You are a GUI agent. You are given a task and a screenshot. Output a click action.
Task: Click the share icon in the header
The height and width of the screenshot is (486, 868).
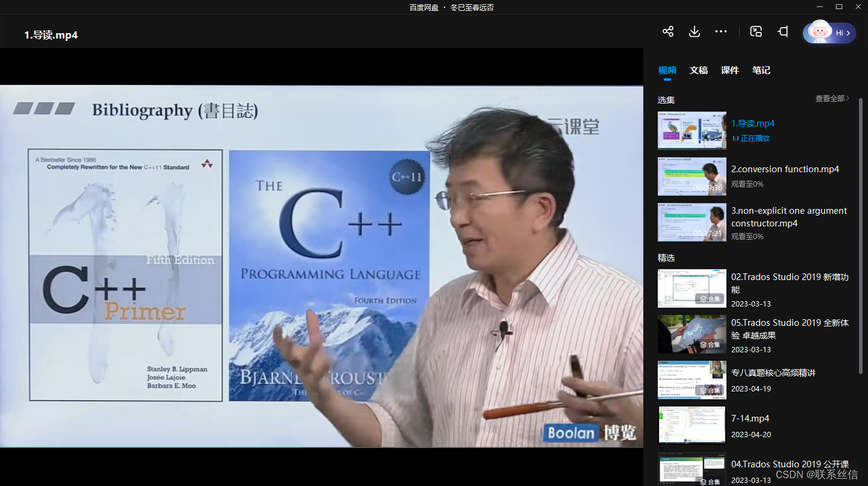[x=668, y=32]
